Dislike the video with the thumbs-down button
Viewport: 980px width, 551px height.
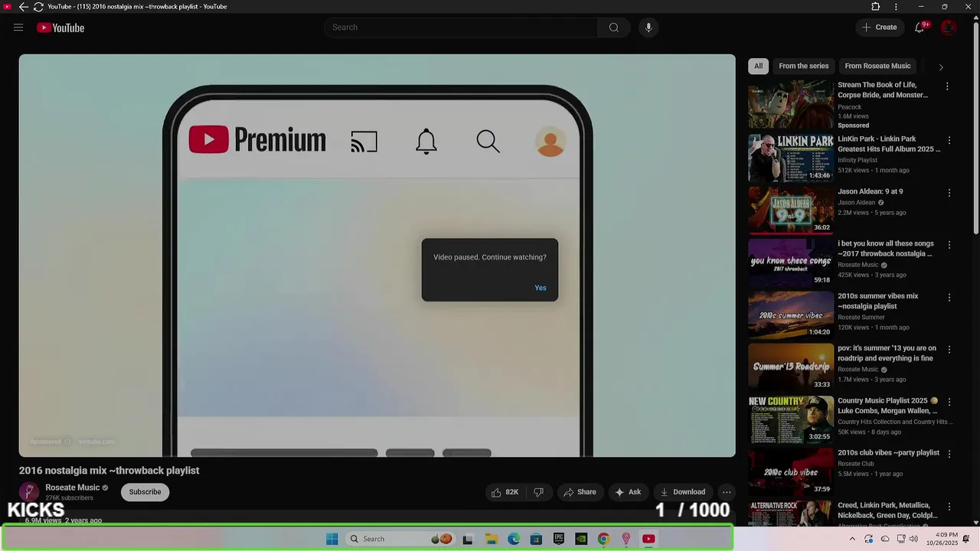click(538, 492)
